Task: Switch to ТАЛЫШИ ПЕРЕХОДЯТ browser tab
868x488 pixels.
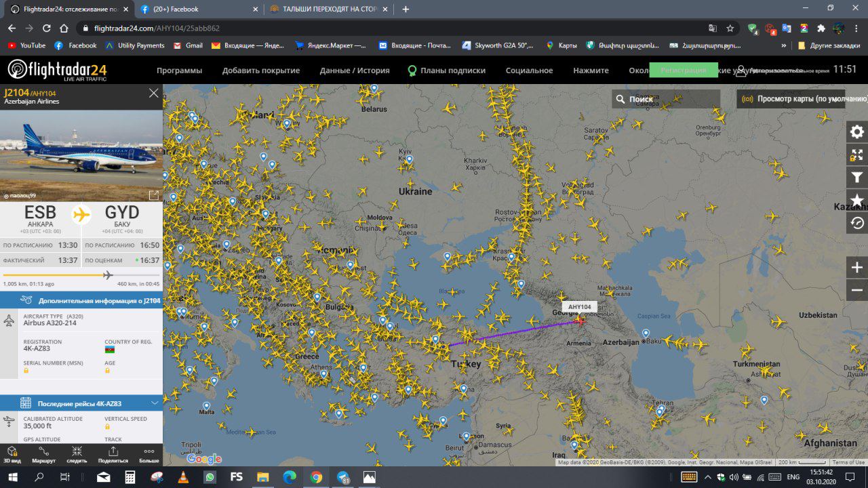Action: 327,9
